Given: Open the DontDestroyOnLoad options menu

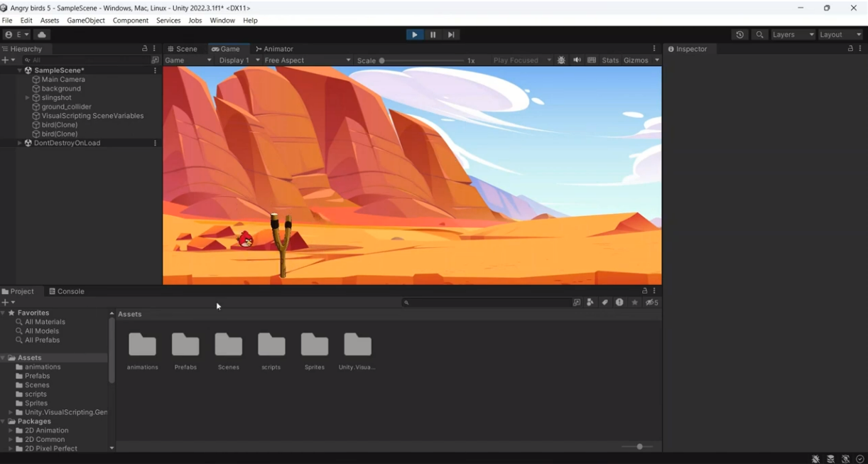Looking at the screenshot, I should (155, 143).
